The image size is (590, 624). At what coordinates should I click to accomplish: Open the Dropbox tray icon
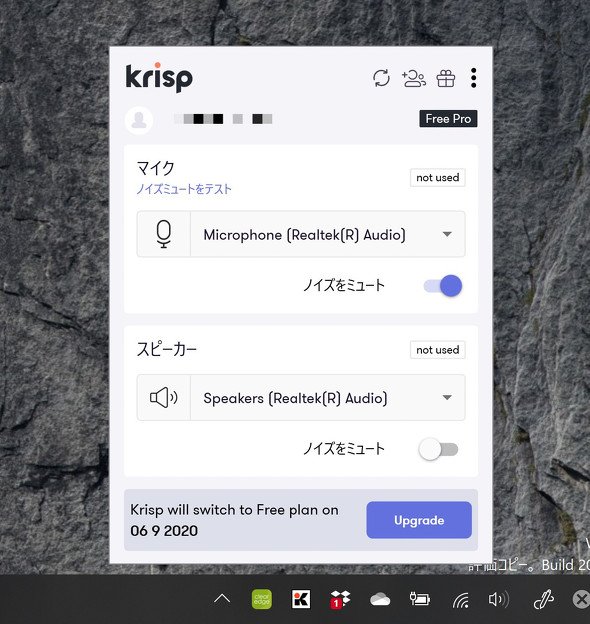(x=340, y=600)
